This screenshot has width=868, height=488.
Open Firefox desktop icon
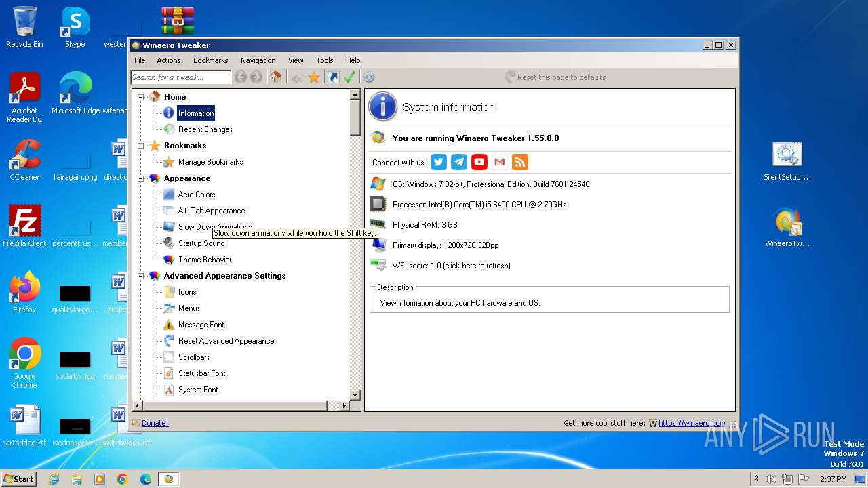[24, 293]
